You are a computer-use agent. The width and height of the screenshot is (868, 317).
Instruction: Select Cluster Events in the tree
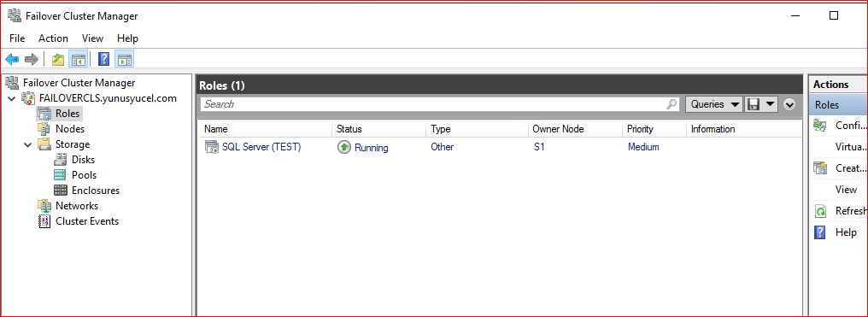point(87,221)
